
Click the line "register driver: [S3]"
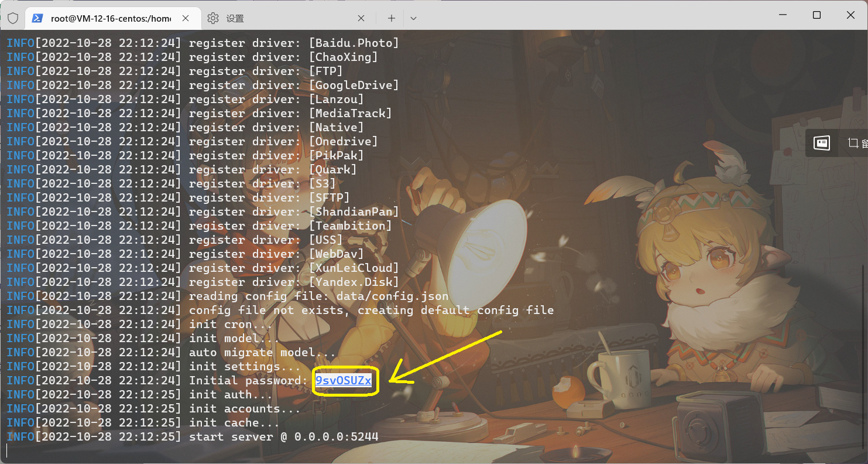[263, 184]
